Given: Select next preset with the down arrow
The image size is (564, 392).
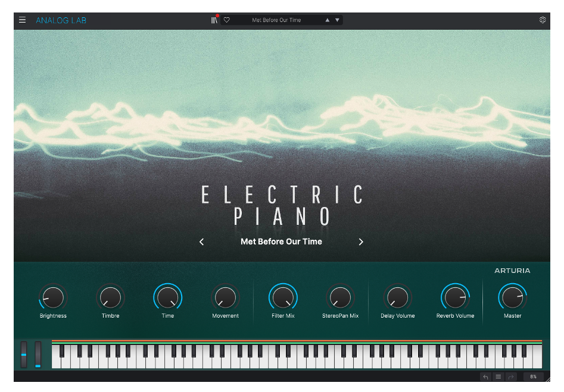Looking at the screenshot, I should point(337,20).
